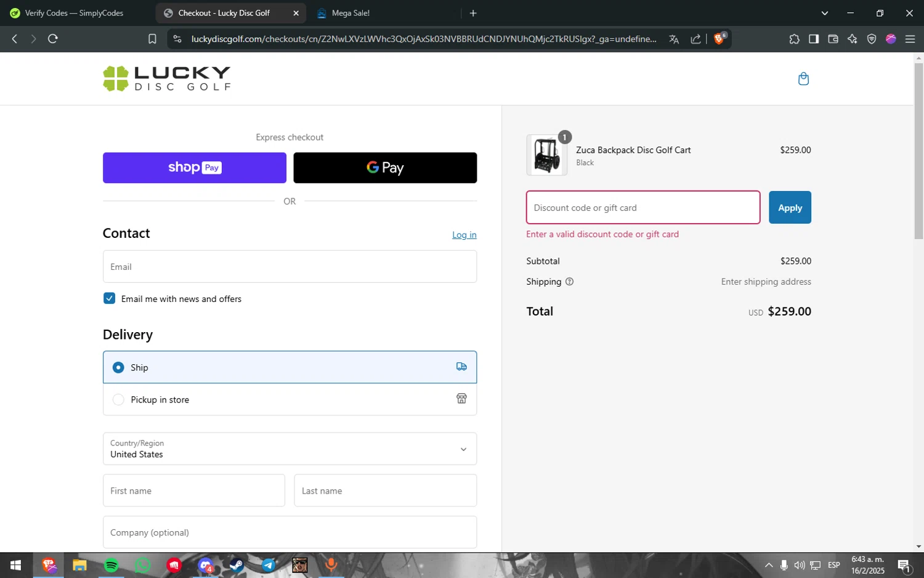Click the shipping info question mark icon
924x578 pixels.
[x=569, y=282]
